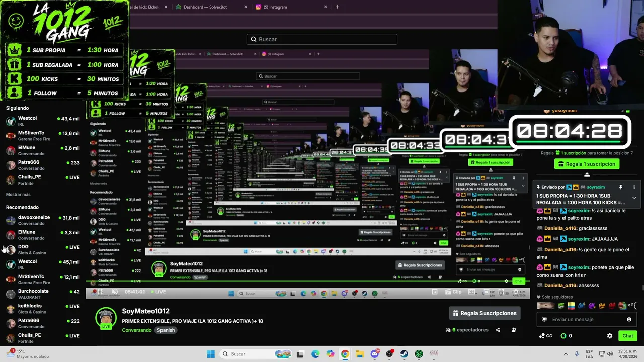Open chat settings gear icon
The image size is (644, 362).
(x=610, y=336)
